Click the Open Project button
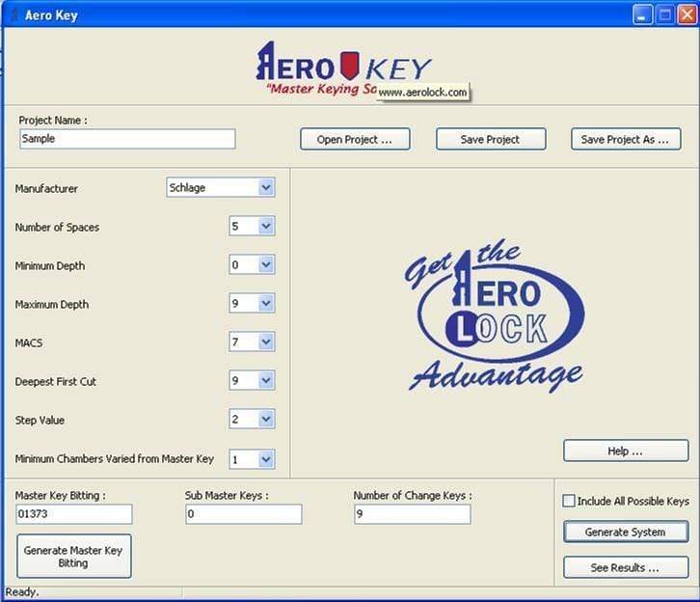The width and height of the screenshot is (700, 602). point(355,139)
